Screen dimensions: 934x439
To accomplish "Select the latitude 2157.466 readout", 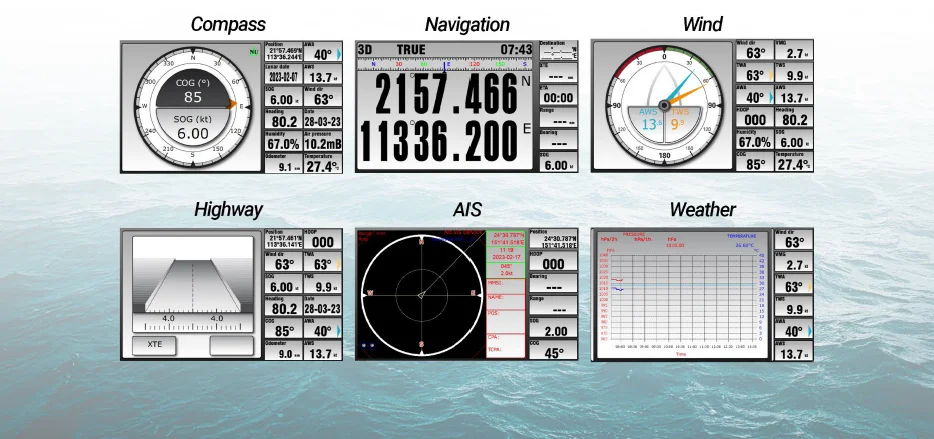I will point(446,94).
